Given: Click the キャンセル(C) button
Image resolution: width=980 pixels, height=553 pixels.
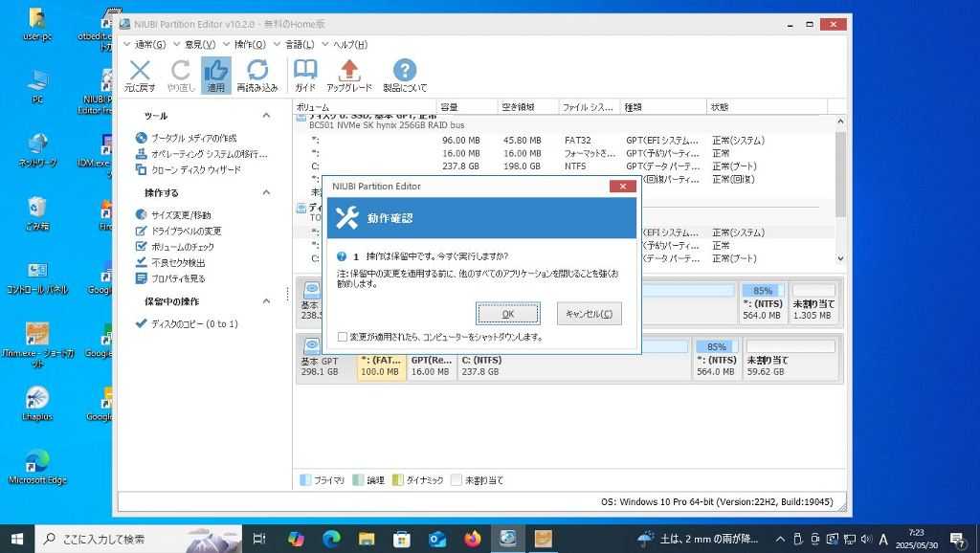Looking at the screenshot, I should [x=589, y=314].
